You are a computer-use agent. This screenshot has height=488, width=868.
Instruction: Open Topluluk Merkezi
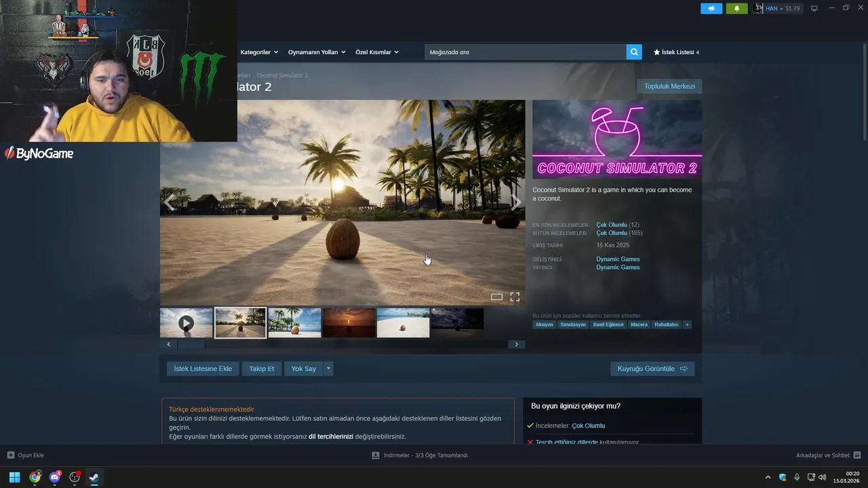(x=669, y=86)
